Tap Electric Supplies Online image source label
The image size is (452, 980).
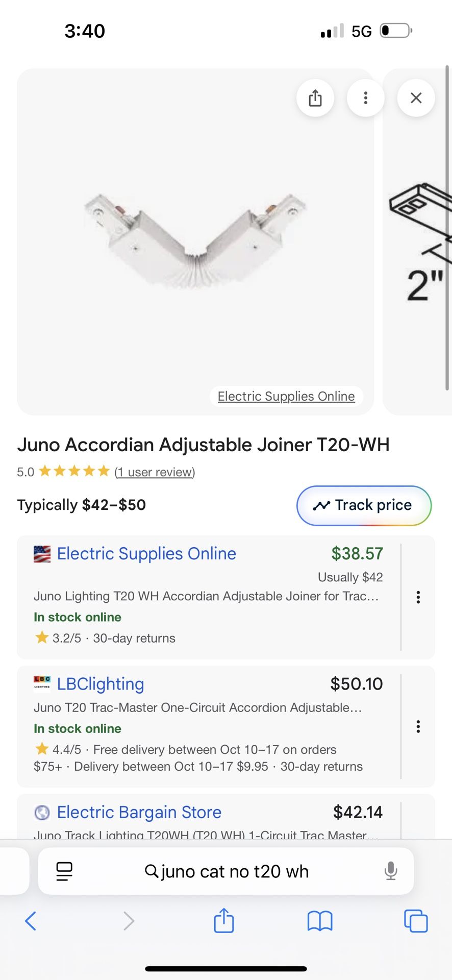[x=286, y=397]
